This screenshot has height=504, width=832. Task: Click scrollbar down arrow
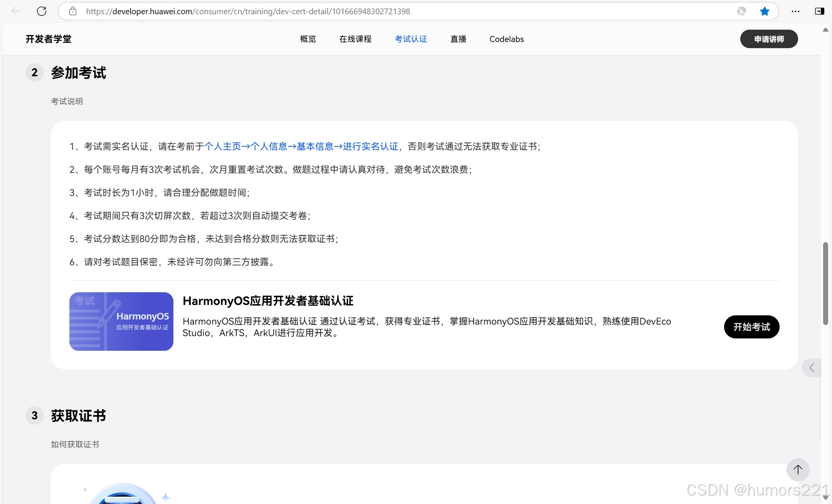pyautogui.click(x=825, y=497)
